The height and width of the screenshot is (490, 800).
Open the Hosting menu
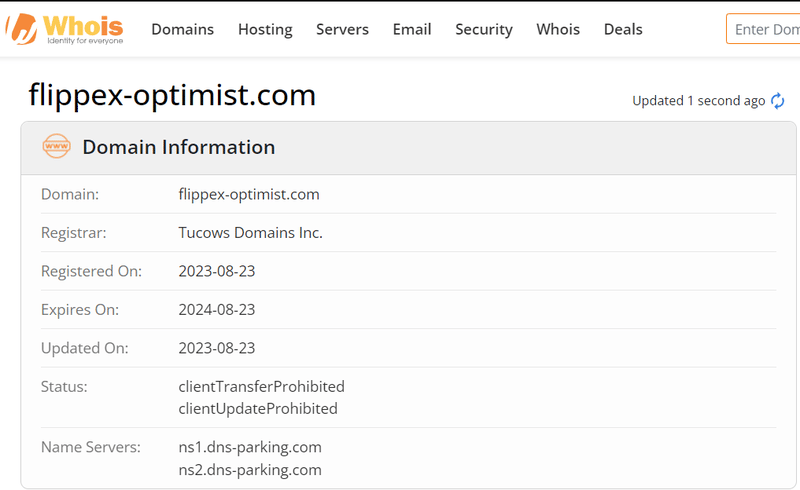pos(265,30)
